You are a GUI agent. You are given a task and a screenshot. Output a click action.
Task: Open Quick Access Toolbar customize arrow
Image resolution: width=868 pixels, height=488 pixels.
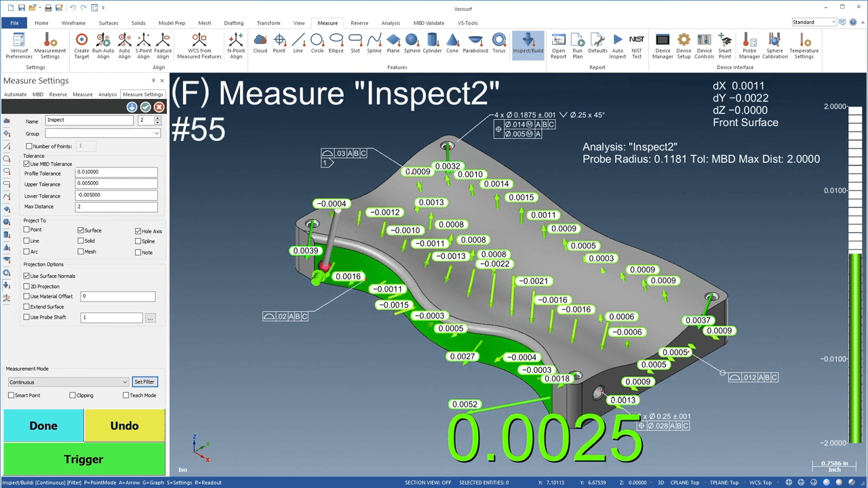click(x=103, y=7)
